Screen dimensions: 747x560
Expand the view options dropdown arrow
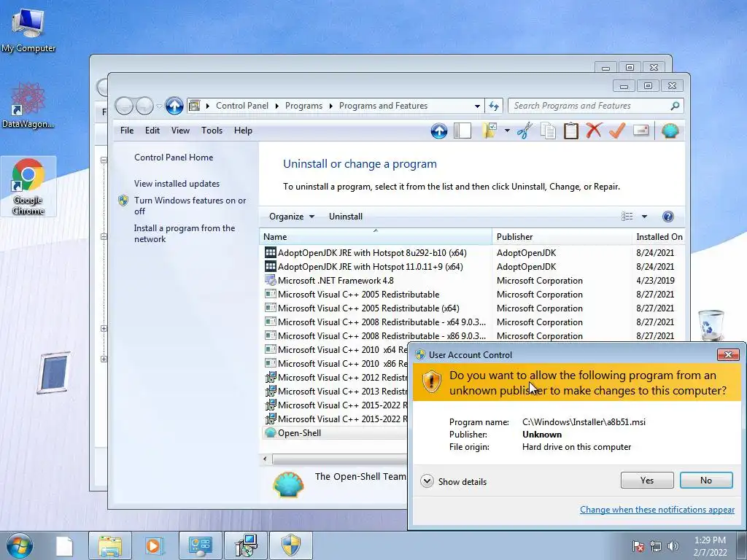click(644, 217)
